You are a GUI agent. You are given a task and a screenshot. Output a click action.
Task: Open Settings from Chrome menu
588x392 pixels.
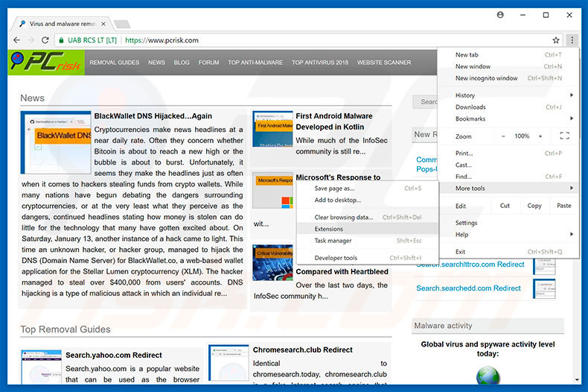[x=508, y=223]
